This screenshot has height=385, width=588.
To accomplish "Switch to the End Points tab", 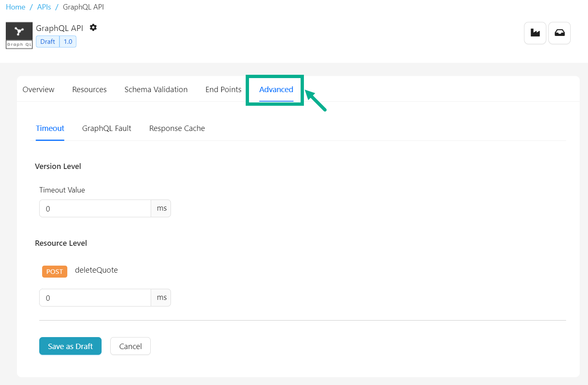I will coord(223,90).
